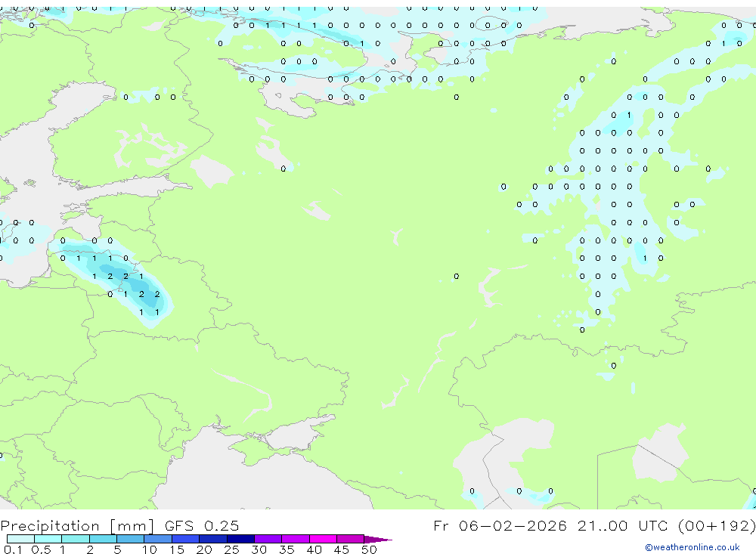Click the '0.5' legend scale label
756x554 pixels.
tap(41, 549)
